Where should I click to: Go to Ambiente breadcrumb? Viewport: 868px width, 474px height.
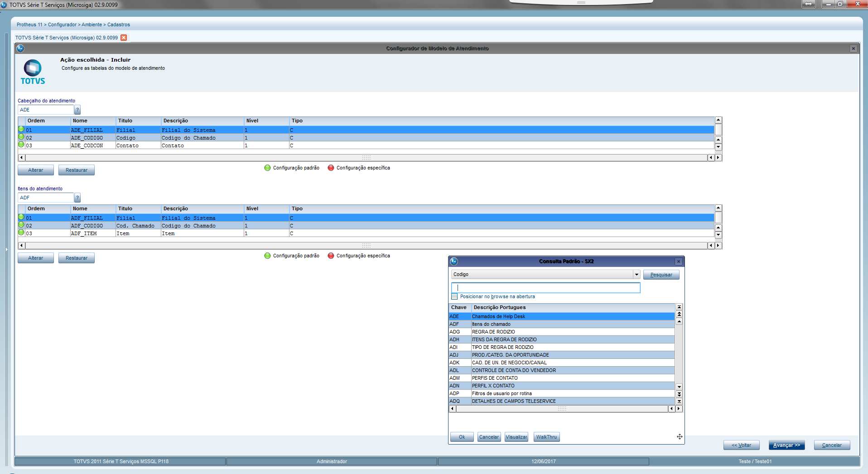[92, 24]
